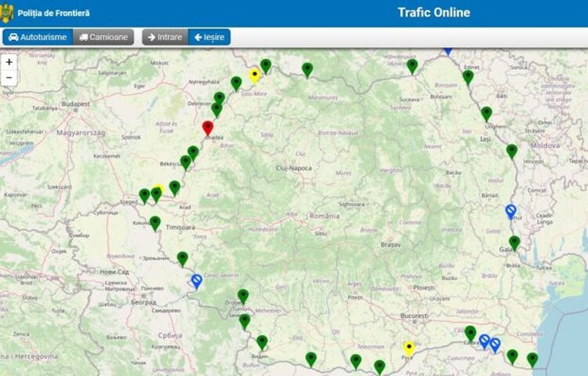Click the green marker near Vidin
Viewport: 588px width, 376px height.
tap(262, 341)
